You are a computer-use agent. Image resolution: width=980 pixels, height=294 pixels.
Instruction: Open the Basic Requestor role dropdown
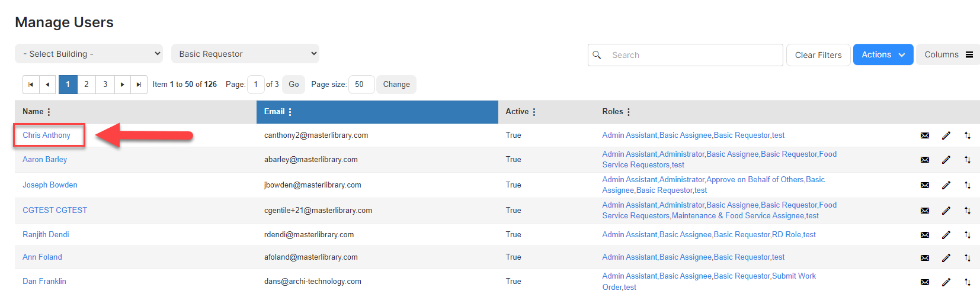(245, 54)
